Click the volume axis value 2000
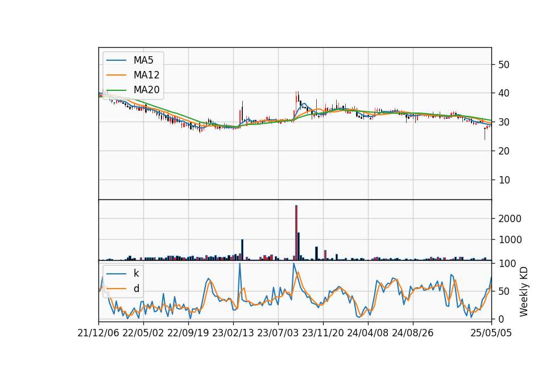The image size is (546, 392). (x=510, y=219)
